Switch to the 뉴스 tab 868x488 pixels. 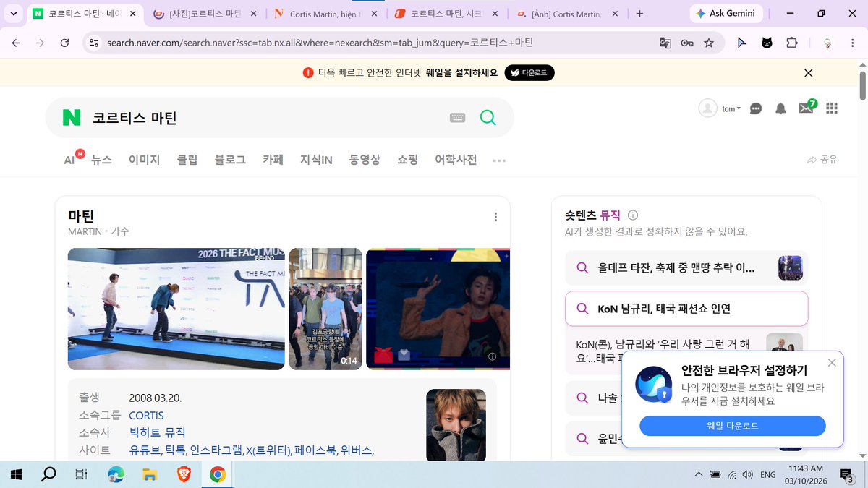[102, 160]
